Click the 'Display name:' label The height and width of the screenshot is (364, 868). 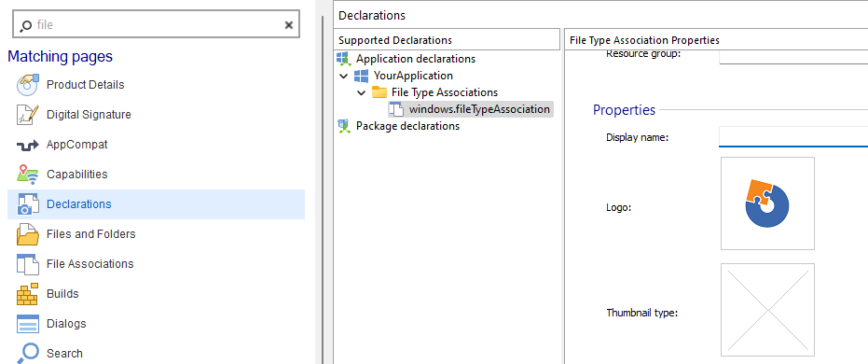tap(638, 137)
